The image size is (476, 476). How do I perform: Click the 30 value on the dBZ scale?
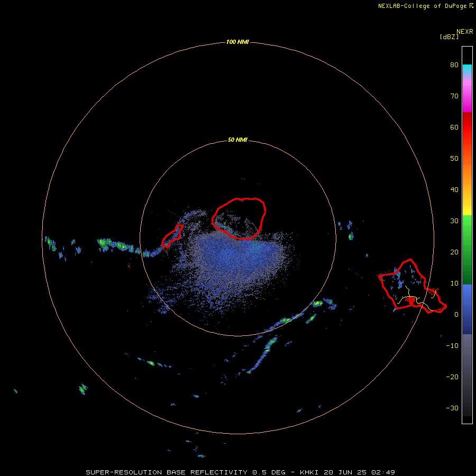point(454,221)
